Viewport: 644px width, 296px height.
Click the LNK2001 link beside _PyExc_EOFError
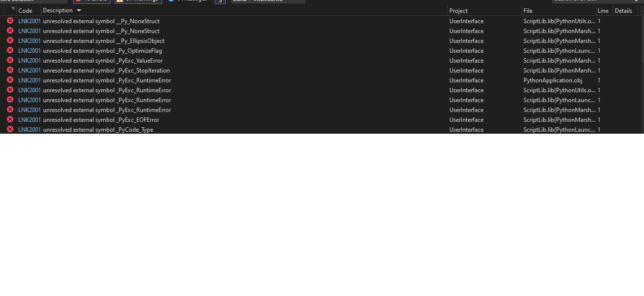click(30, 120)
